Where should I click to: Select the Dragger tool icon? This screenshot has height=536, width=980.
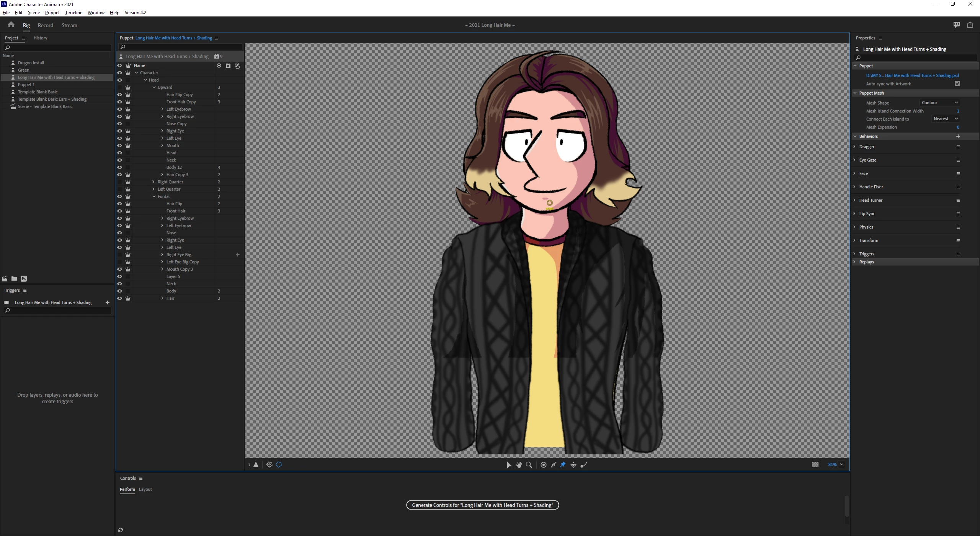(573, 464)
